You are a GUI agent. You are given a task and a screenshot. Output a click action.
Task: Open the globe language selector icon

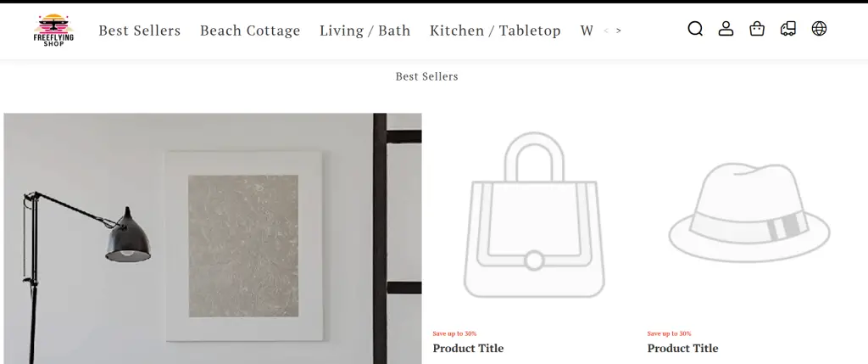click(x=820, y=29)
